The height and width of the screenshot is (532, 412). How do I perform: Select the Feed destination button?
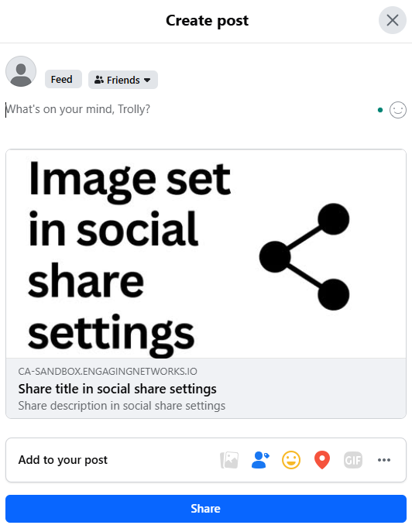[x=64, y=79]
